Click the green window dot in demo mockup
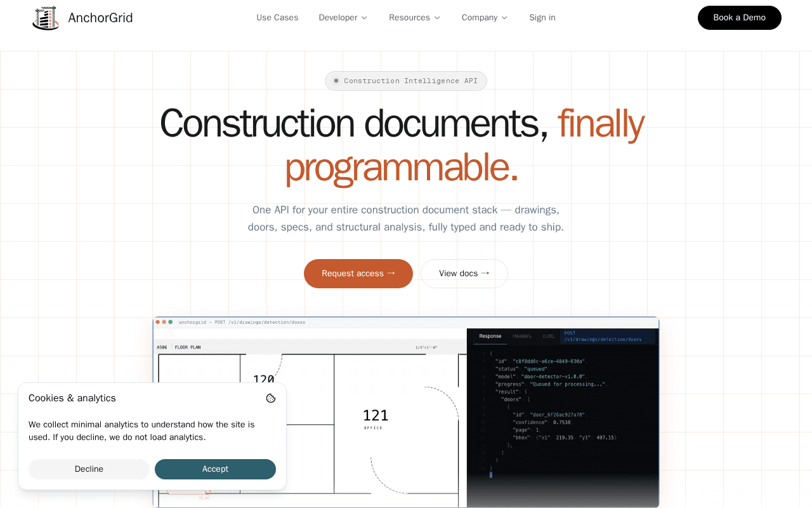Screen dimensions: 812x508 click(171, 322)
